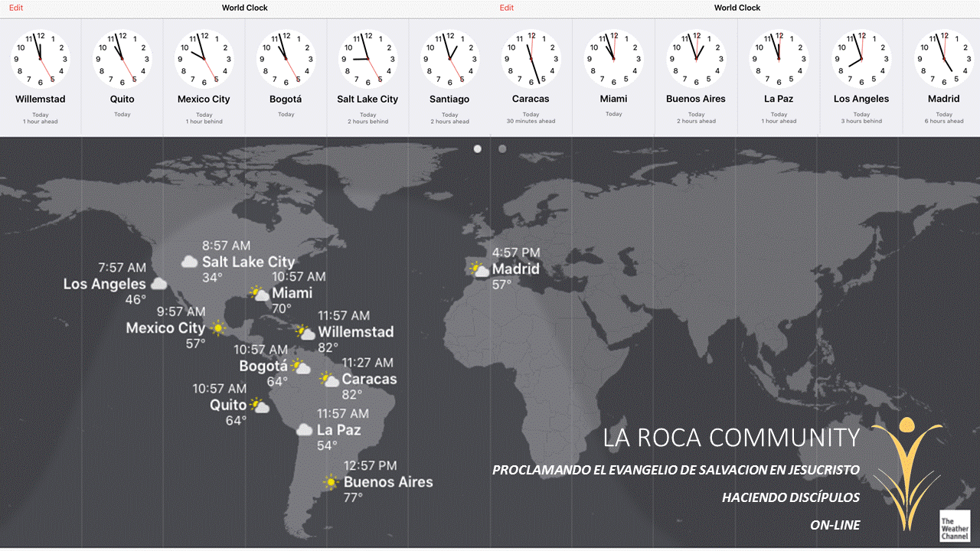Click the Madrid label under its clock

coord(944,99)
